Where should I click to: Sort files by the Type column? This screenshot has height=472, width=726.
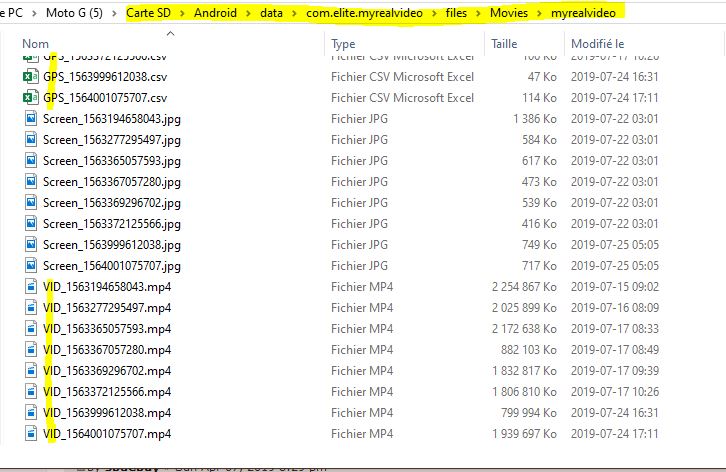click(x=344, y=45)
